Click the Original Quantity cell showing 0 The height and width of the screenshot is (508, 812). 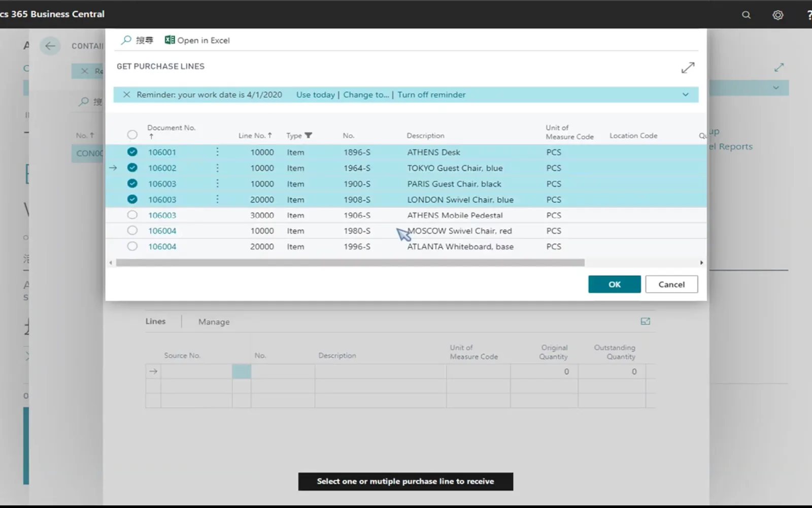(544, 371)
